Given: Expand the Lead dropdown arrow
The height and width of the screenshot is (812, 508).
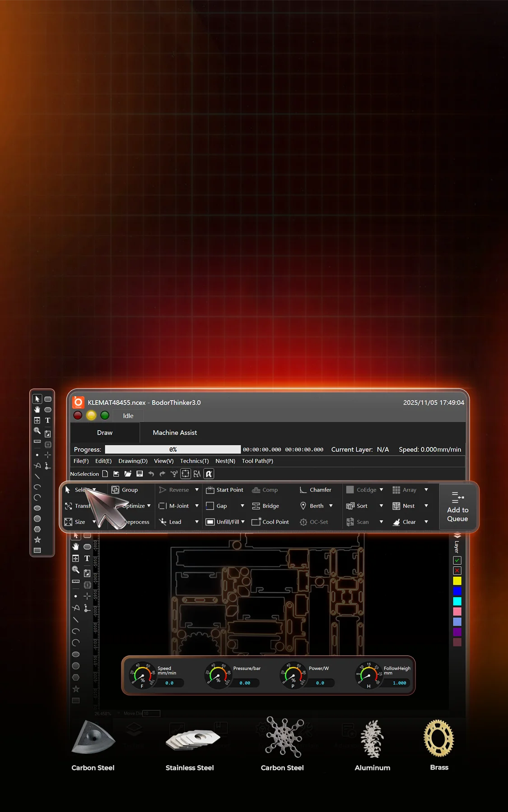Looking at the screenshot, I should point(197,522).
